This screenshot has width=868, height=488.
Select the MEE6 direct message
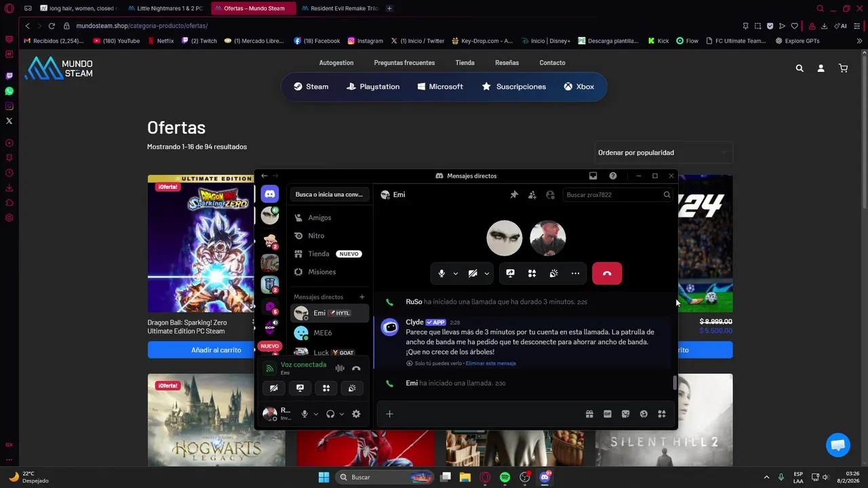[x=330, y=333]
